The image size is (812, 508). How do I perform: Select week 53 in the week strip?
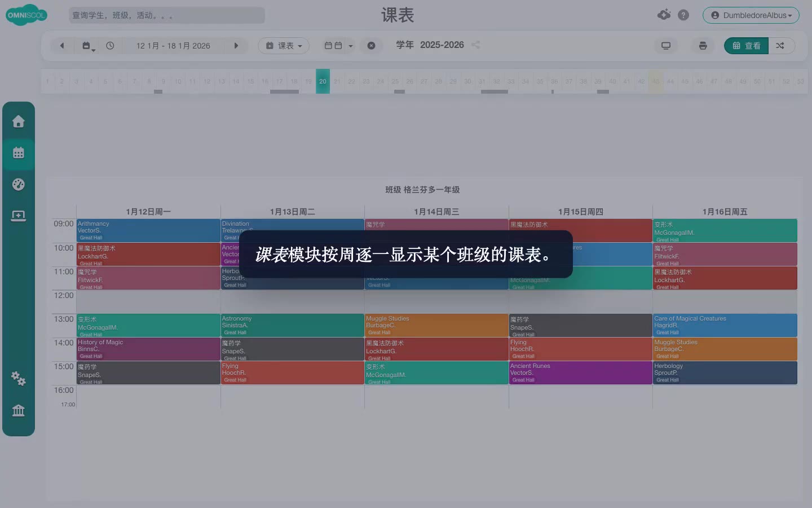click(800, 81)
